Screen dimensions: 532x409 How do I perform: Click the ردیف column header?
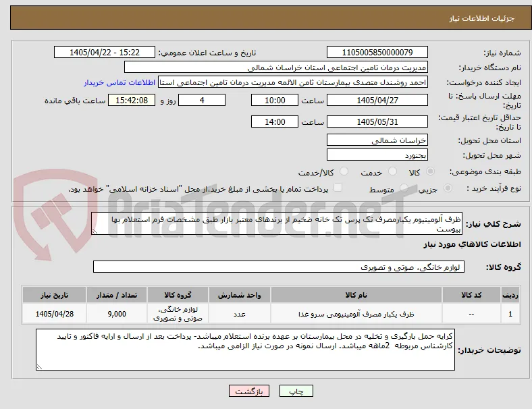(510, 295)
